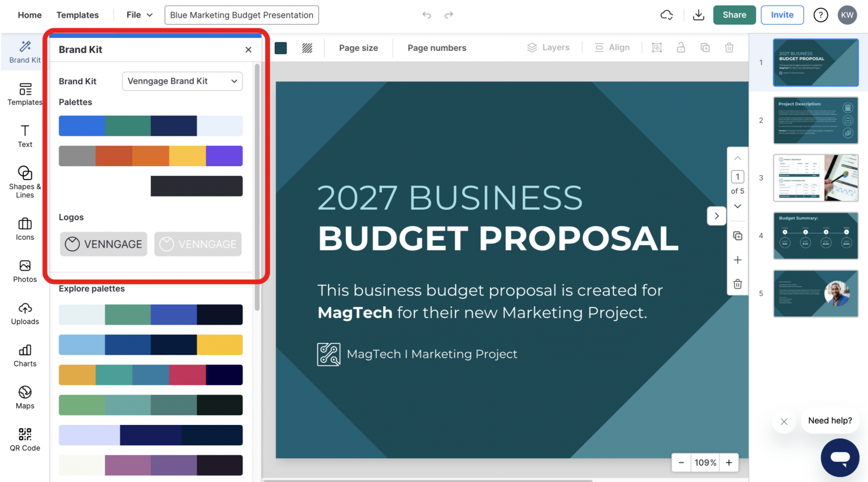Screen dimensions: 868x482
Task: Open the Brand Kit selection dropdown
Action: 182,81
